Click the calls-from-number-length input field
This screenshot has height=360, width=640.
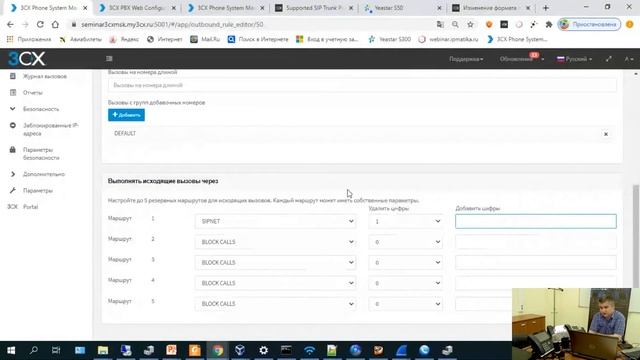(x=362, y=85)
